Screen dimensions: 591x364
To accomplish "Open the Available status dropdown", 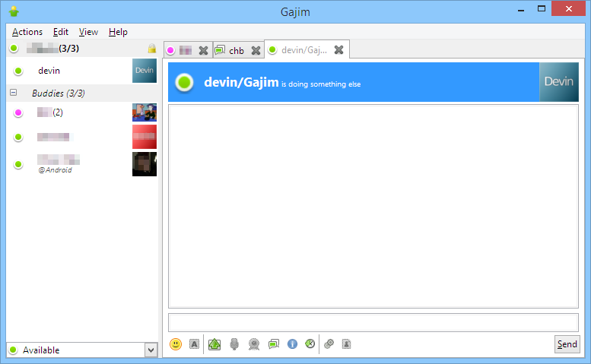I will tap(151, 350).
